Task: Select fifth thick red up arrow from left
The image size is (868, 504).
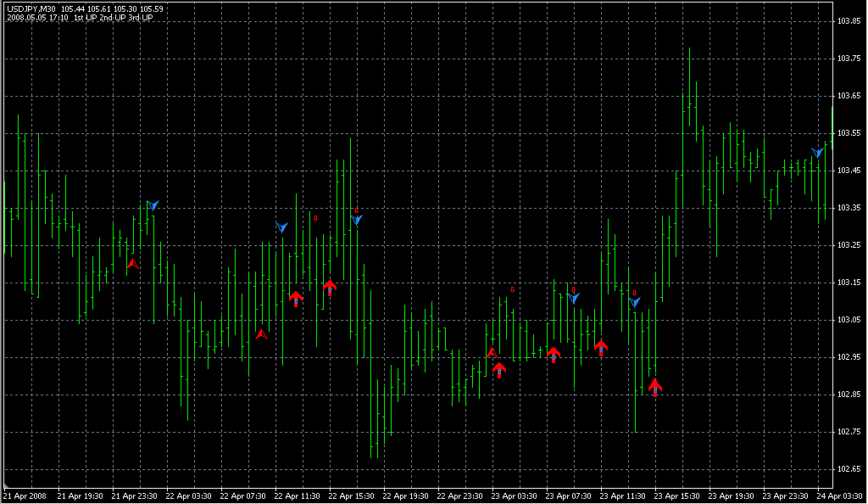Action: tap(601, 349)
